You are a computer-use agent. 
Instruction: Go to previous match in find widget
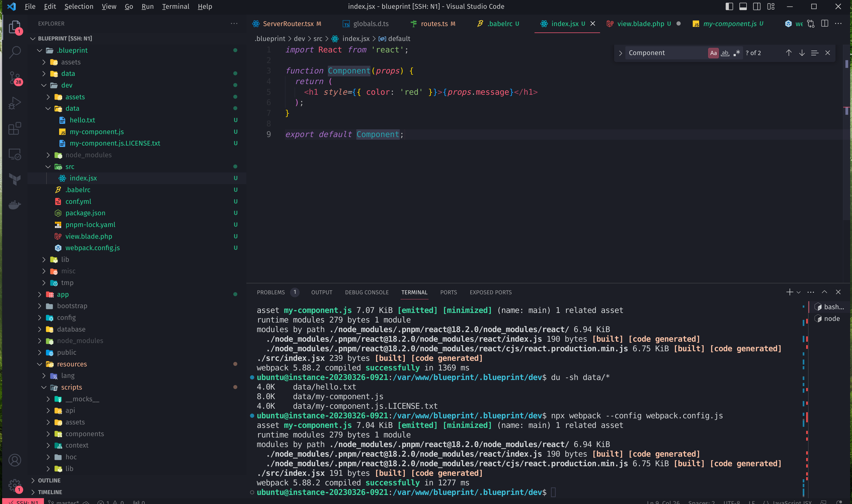tap(788, 53)
